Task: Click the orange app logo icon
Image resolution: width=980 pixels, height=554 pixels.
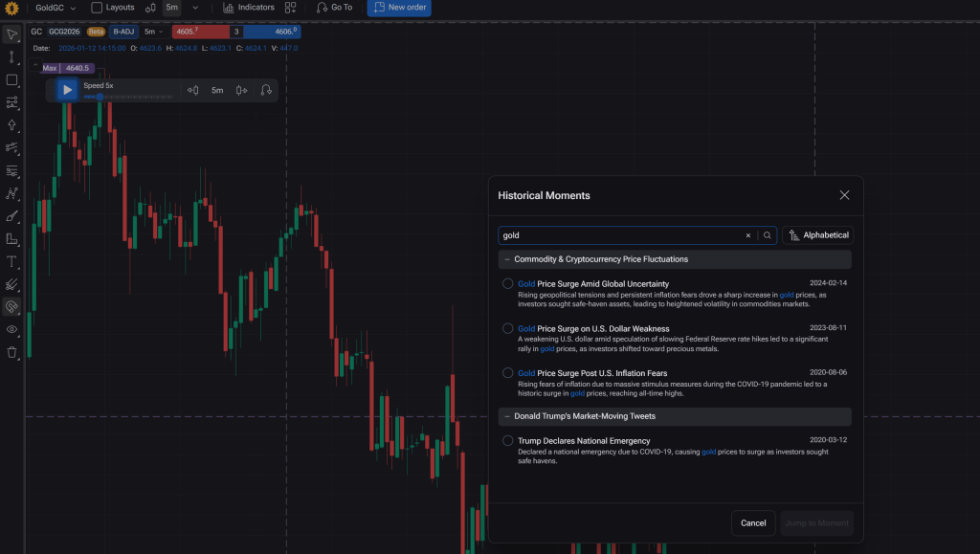Action: [x=11, y=8]
